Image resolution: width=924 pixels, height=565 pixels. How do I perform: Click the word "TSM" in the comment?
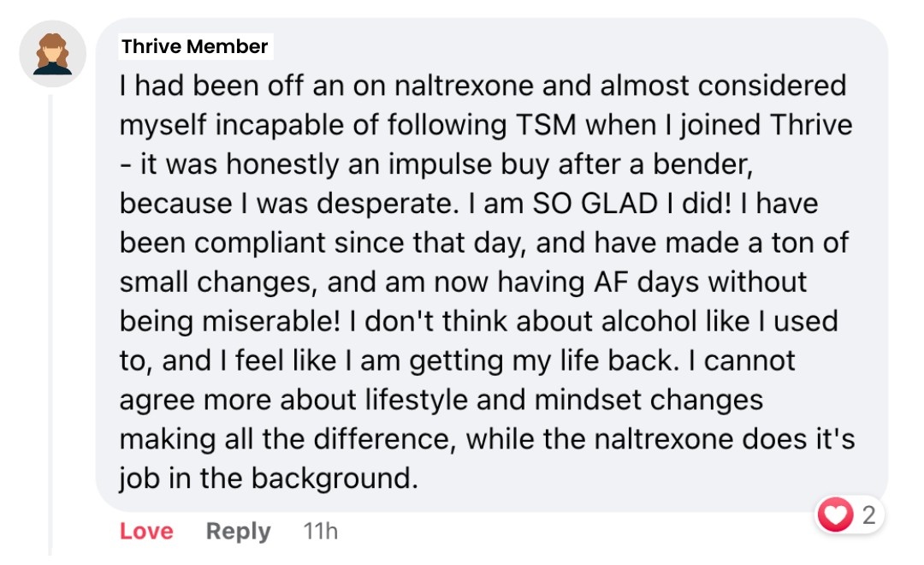pos(544,125)
